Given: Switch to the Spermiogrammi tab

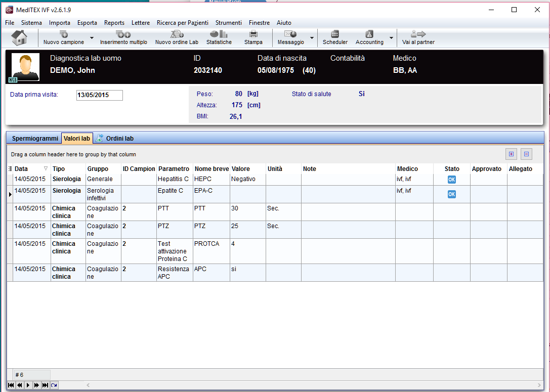Looking at the screenshot, I should (x=35, y=139).
